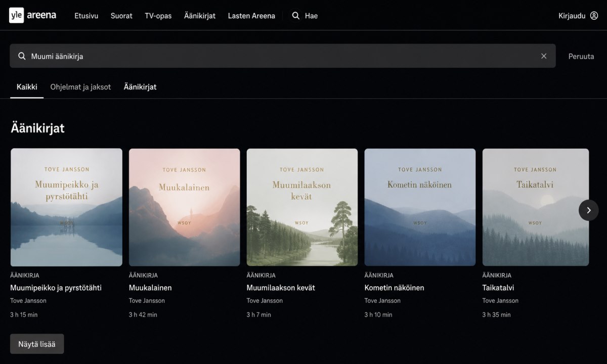The width and height of the screenshot is (607, 364).
Task: Click the Näytä lisää button
Action: pos(37,344)
